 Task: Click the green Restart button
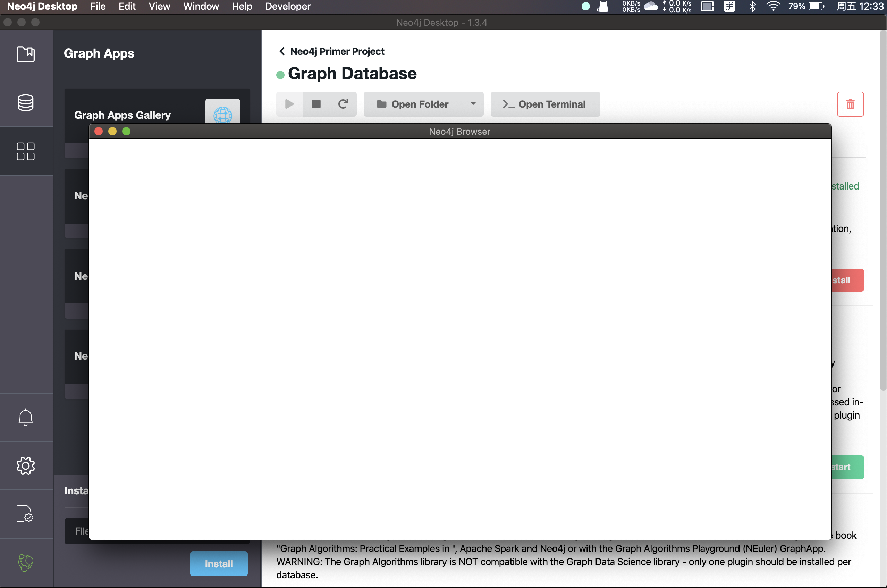point(848,467)
